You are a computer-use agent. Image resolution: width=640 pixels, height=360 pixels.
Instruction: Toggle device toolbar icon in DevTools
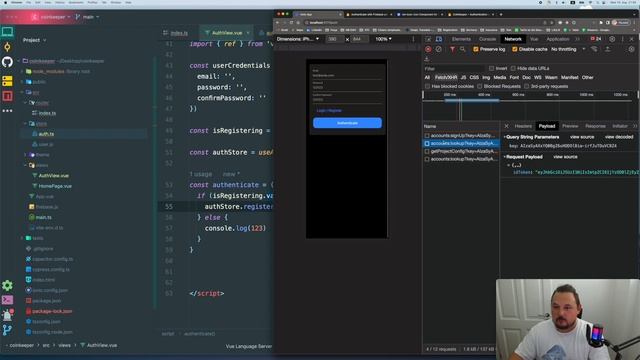coord(439,39)
